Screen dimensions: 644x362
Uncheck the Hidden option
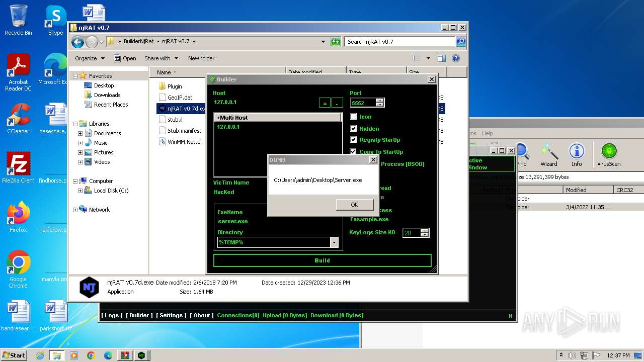354,129
